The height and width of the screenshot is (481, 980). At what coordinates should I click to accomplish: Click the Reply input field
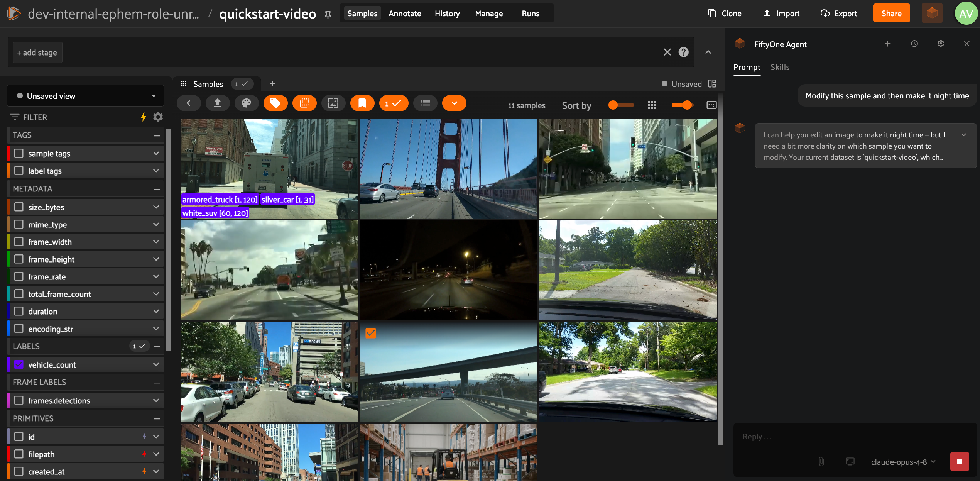coord(855,437)
